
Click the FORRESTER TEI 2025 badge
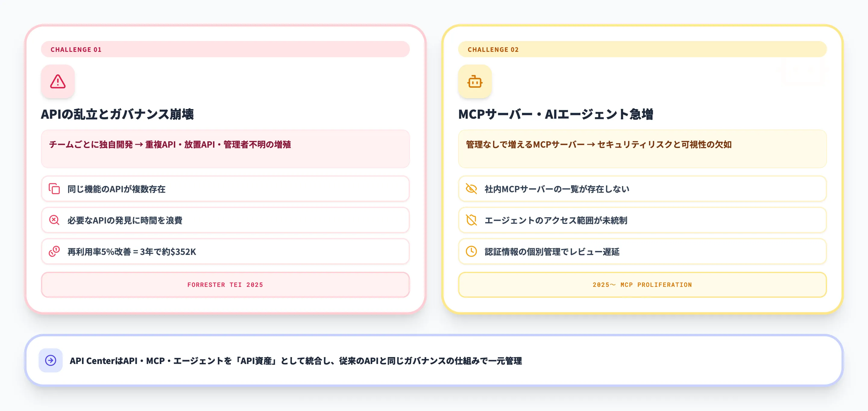tap(225, 285)
